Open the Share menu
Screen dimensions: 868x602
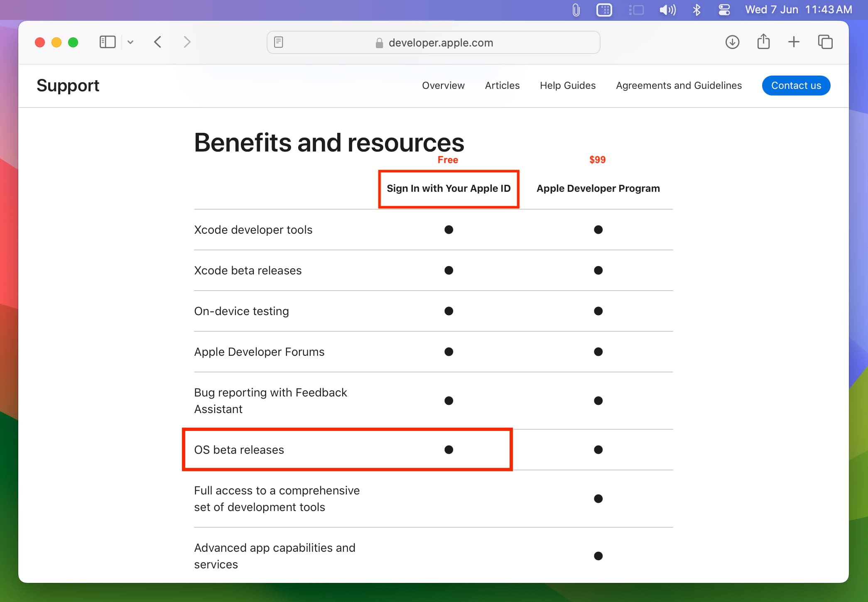(x=763, y=42)
